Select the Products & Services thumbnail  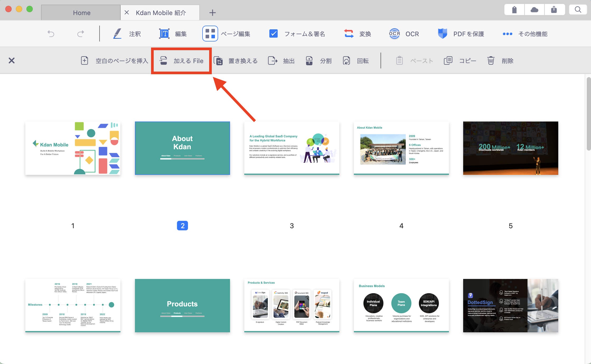point(292,306)
